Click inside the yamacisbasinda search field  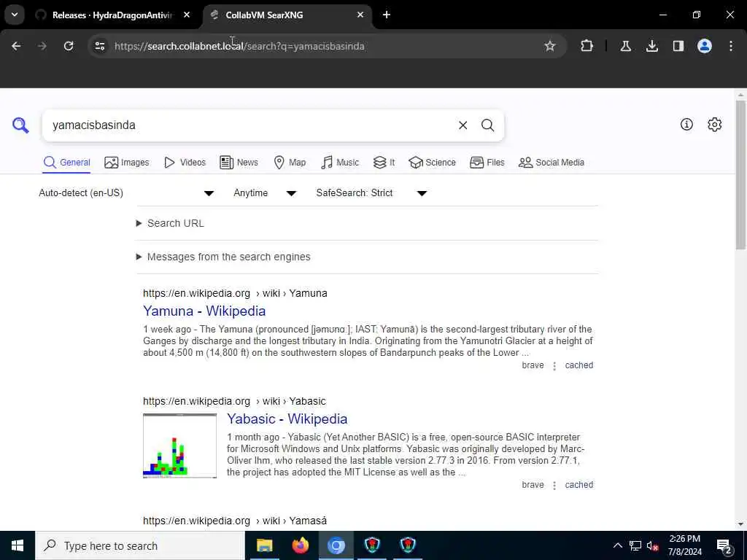(248, 125)
